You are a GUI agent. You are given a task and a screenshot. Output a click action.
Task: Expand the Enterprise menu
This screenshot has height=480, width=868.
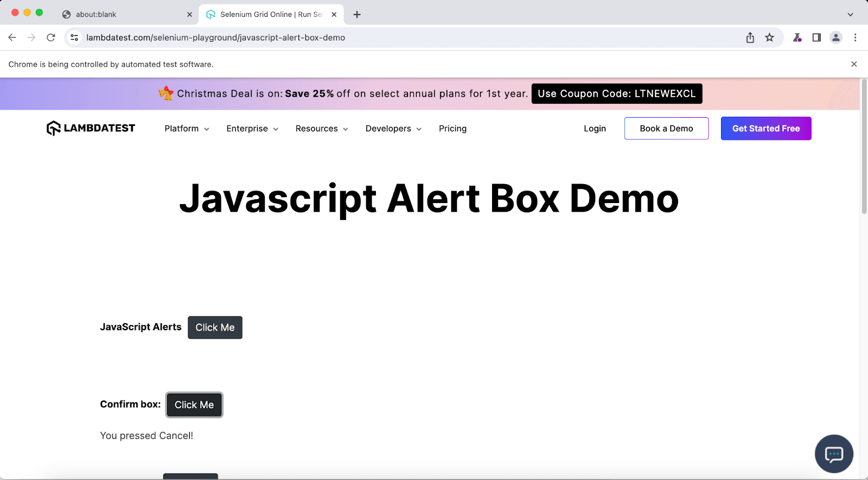[x=252, y=129]
